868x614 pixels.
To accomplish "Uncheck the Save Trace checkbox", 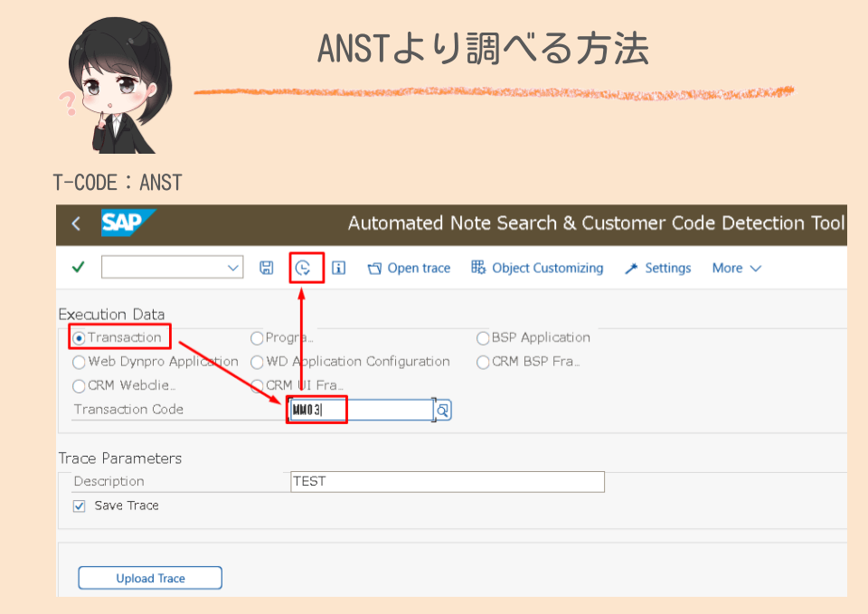I will pyautogui.click(x=79, y=505).
